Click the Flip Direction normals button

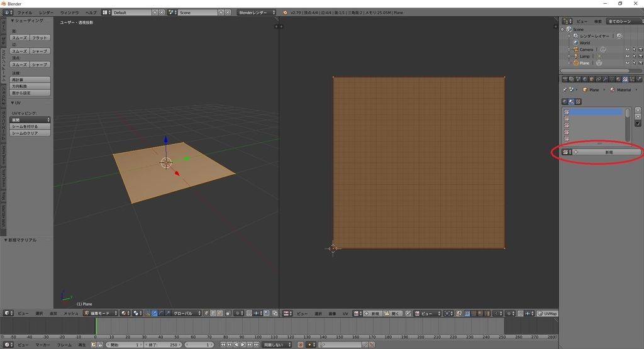[30, 86]
